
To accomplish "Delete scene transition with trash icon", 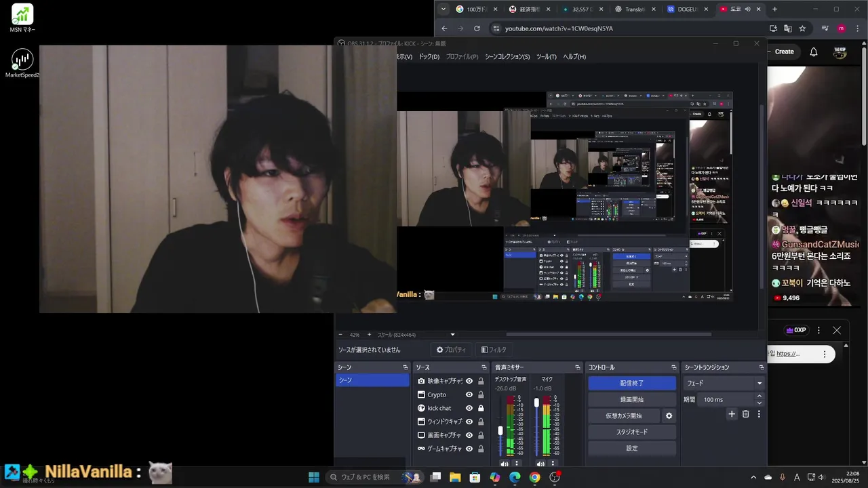I will [x=745, y=413].
